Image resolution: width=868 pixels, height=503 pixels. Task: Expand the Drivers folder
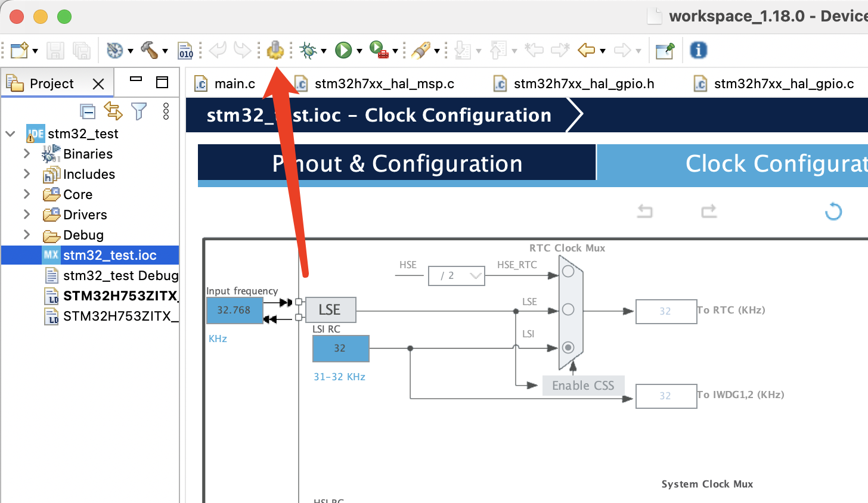tap(26, 215)
